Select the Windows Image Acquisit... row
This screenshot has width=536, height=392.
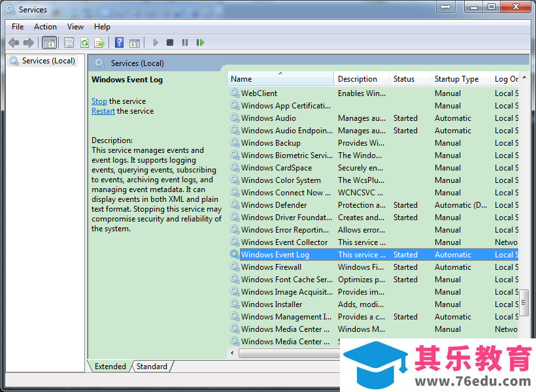coord(374,291)
